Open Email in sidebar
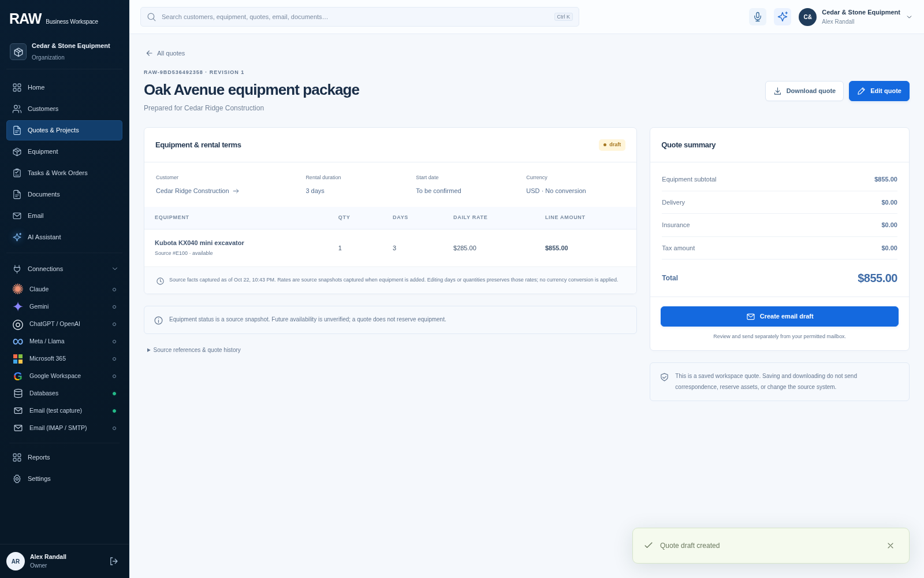The image size is (924, 578). 65,216
